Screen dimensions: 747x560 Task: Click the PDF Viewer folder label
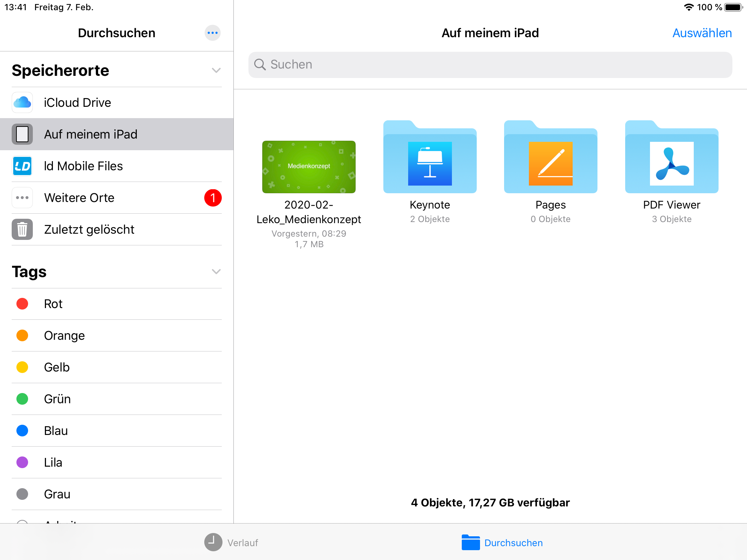pos(671,205)
